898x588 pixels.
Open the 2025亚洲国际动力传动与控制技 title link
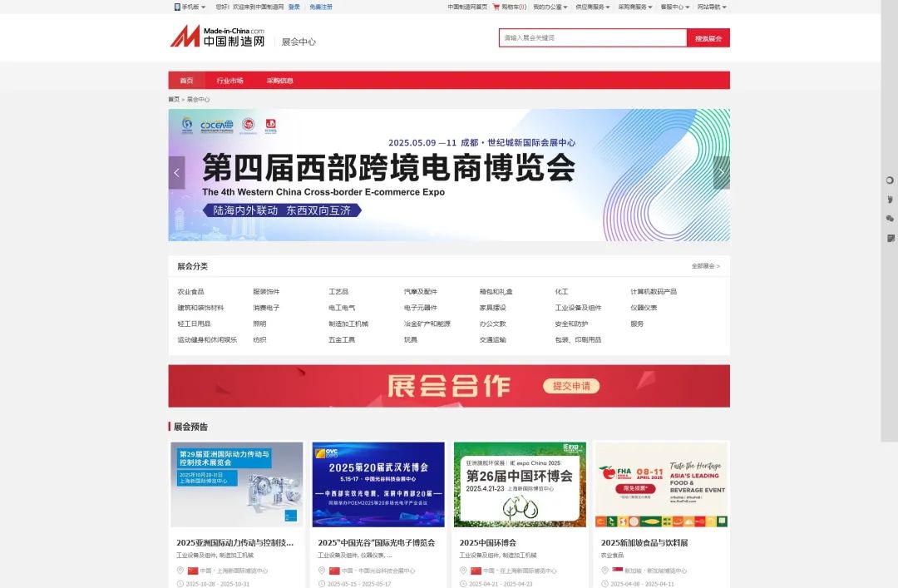click(234, 543)
